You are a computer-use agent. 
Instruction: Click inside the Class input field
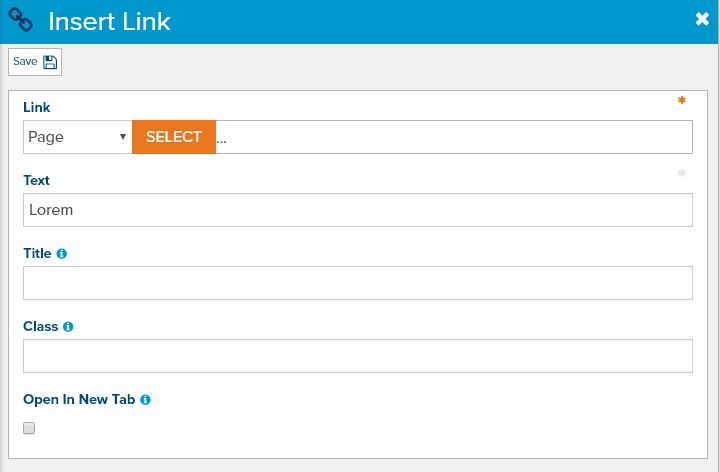coord(358,356)
